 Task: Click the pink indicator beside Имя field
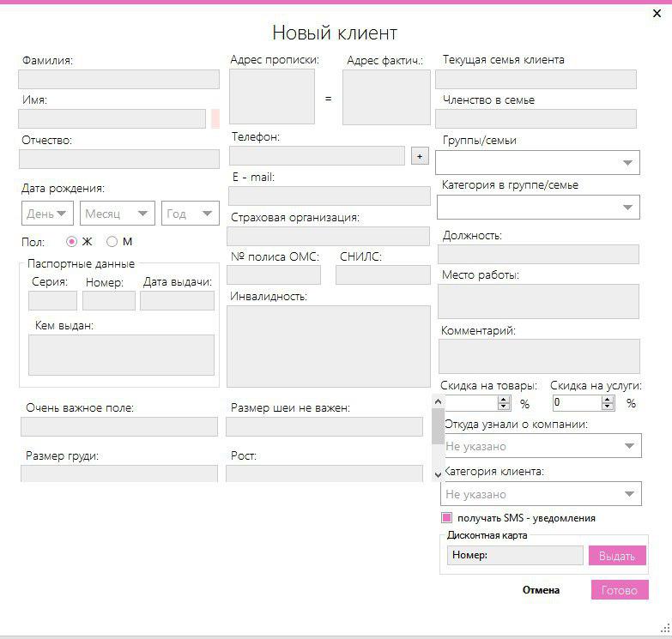(215, 118)
